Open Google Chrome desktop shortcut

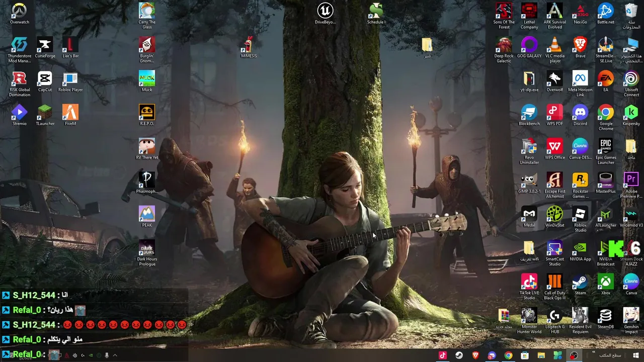click(x=606, y=118)
